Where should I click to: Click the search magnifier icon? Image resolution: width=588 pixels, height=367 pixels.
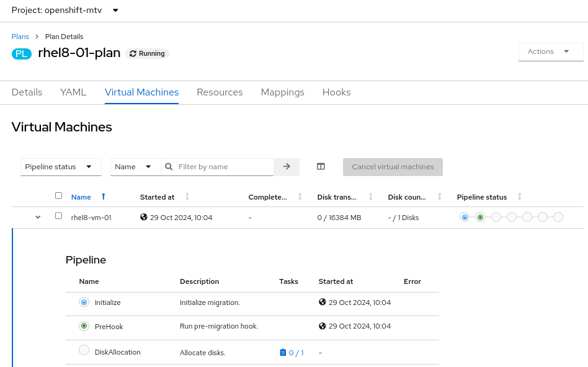pyautogui.click(x=169, y=166)
